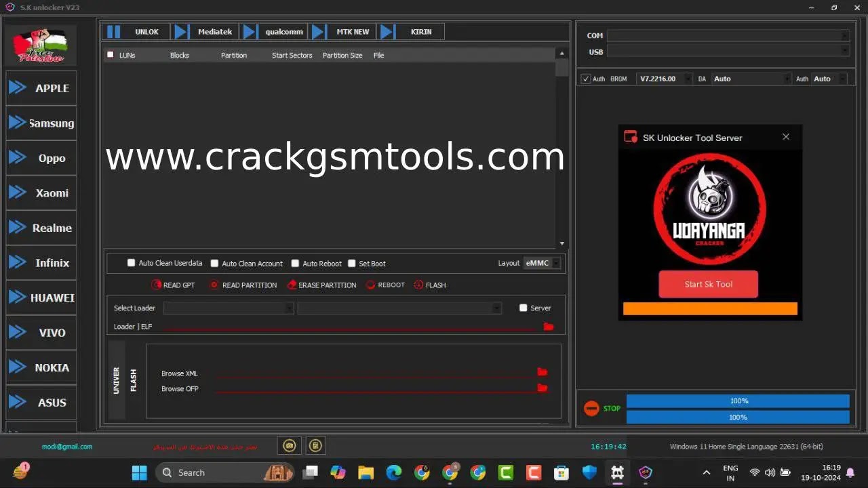This screenshot has height=488, width=868.
Task: Click ERASE PARTITION action
Action: point(321,285)
